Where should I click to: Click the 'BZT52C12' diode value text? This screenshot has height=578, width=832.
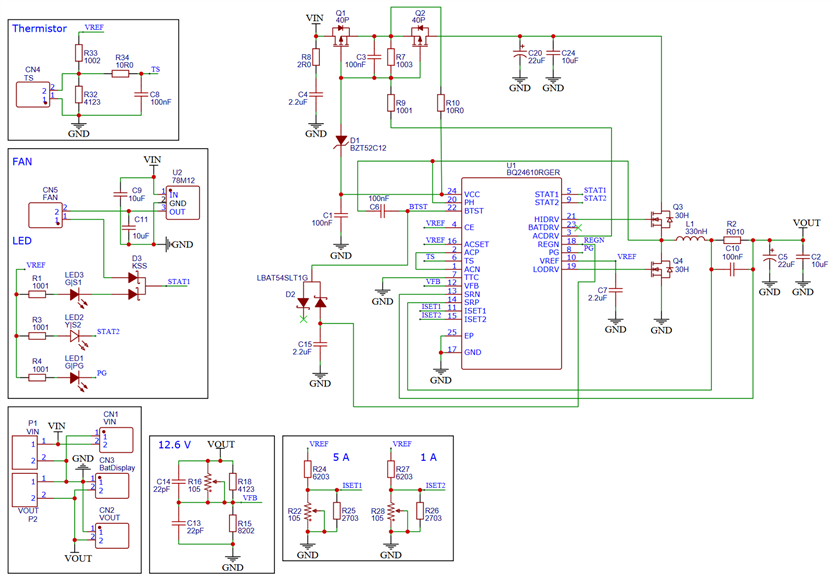click(368, 148)
